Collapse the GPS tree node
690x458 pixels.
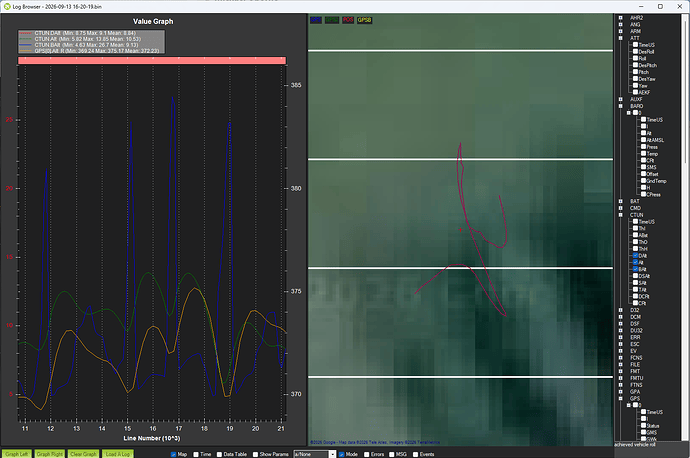pos(620,398)
